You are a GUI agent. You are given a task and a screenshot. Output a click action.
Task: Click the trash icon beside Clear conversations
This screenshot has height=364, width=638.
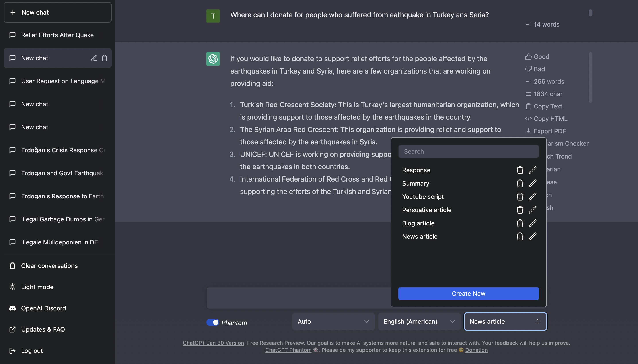coord(12,265)
